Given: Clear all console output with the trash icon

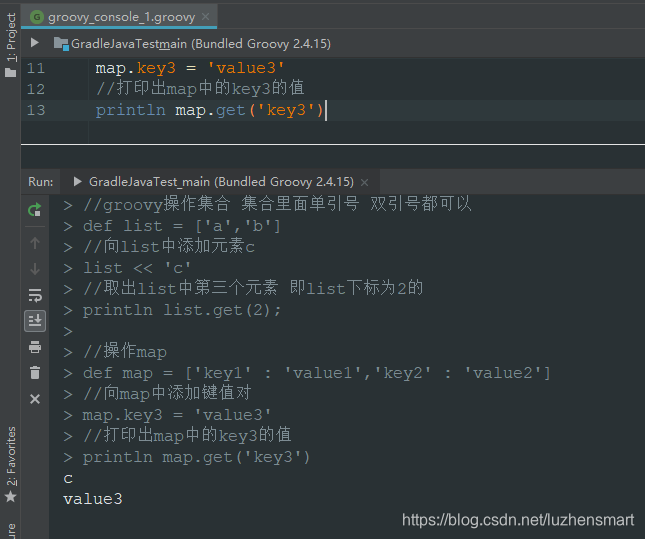Looking at the screenshot, I should pyautogui.click(x=35, y=372).
